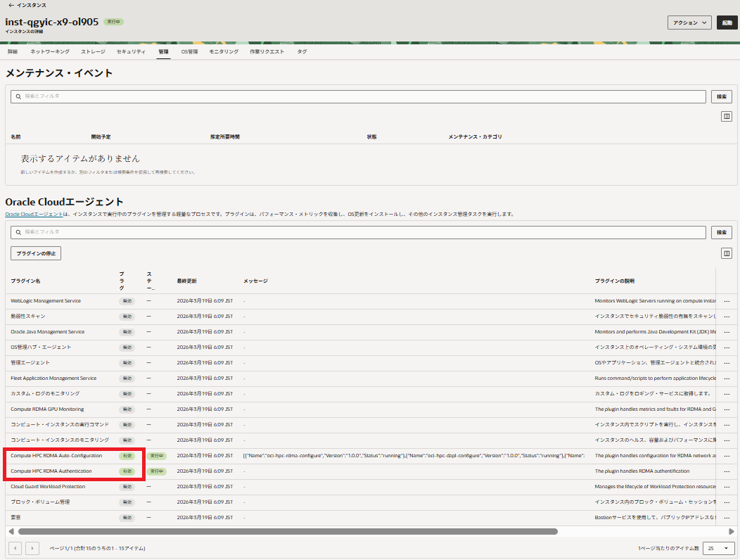Viewport: 740px width, 560px height.
Task: Open actions menu for WebLogic Management Service row
Action: coord(727,301)
